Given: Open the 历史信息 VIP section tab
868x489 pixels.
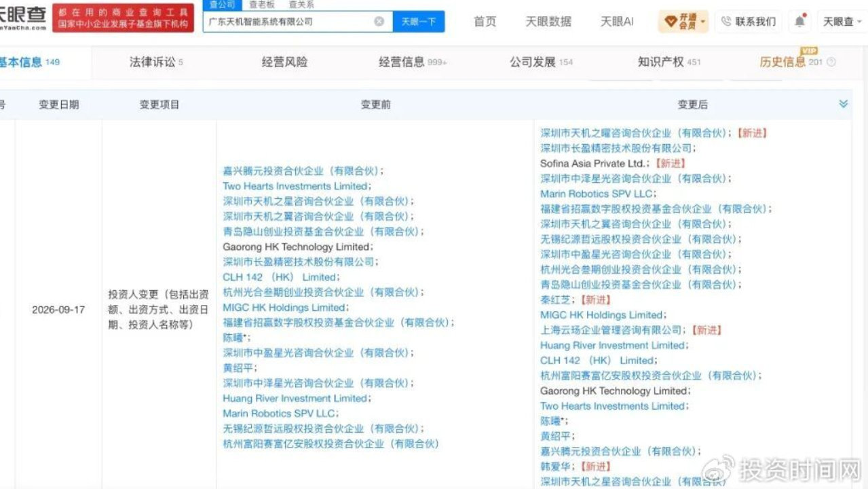Looking at the screenshot, I should pyautogui.click(x=791, y=62).
